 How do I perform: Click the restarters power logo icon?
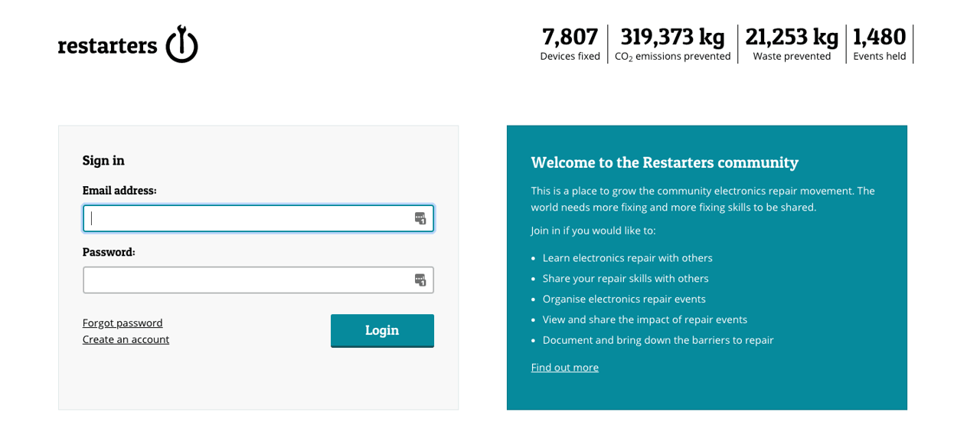point(182,44)
